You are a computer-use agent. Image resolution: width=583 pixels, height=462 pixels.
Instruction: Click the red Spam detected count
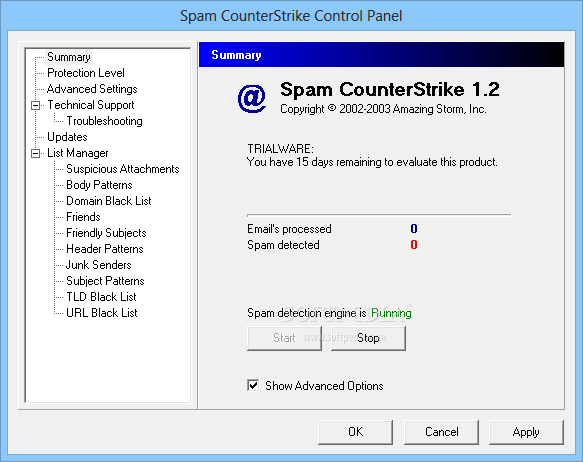(x=414, y=245)
